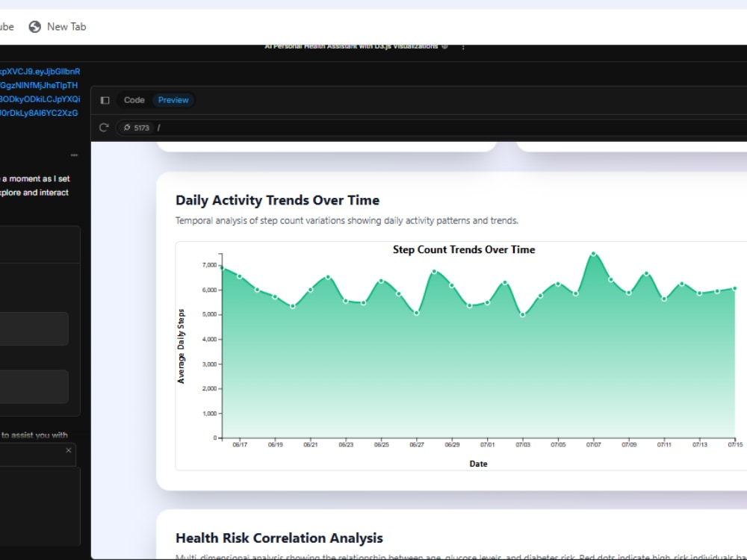
Task: Select the dip data point above 06/27
Action: (416, 314)
